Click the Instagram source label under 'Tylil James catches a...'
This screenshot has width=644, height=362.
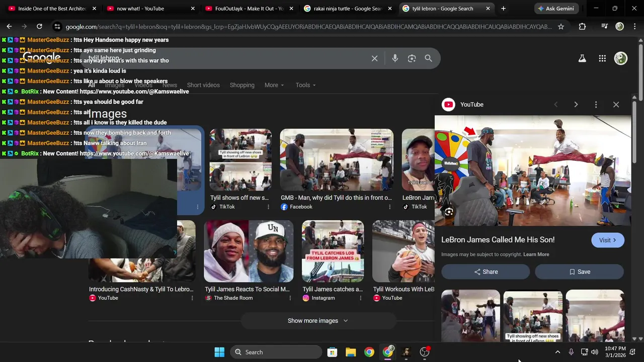click(323, 298)
